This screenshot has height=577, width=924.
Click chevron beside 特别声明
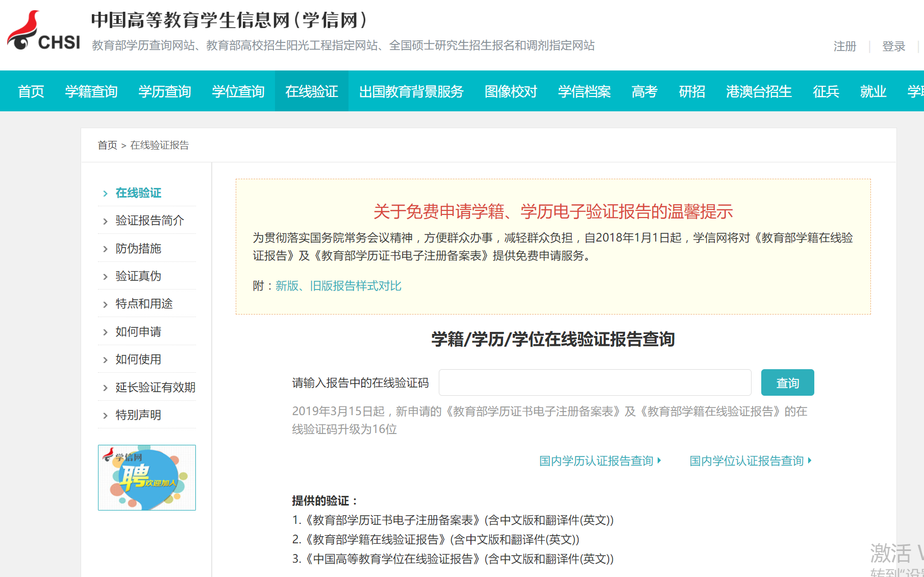[x=105, y=416]
